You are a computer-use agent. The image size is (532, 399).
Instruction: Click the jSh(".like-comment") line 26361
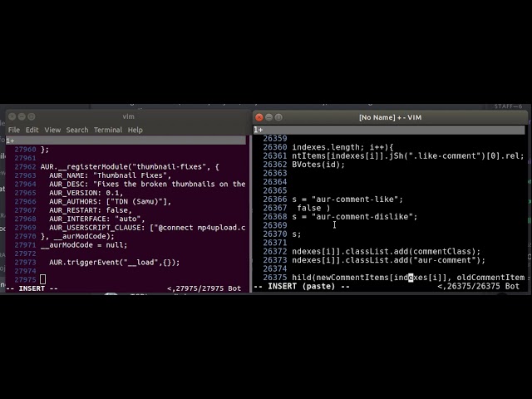[x=408, y=156]
